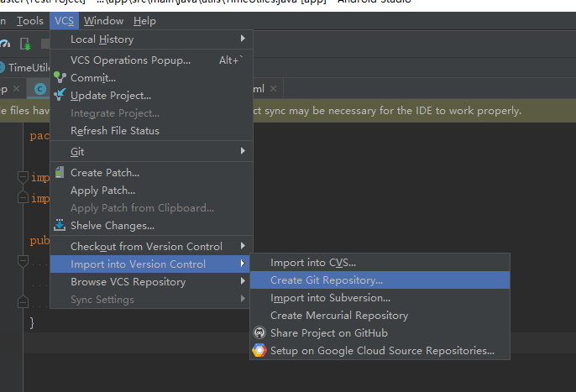Viewport: 576px width, 392px height.
Task: Collapse the first import fold marker
Action: tap(23, 177)
